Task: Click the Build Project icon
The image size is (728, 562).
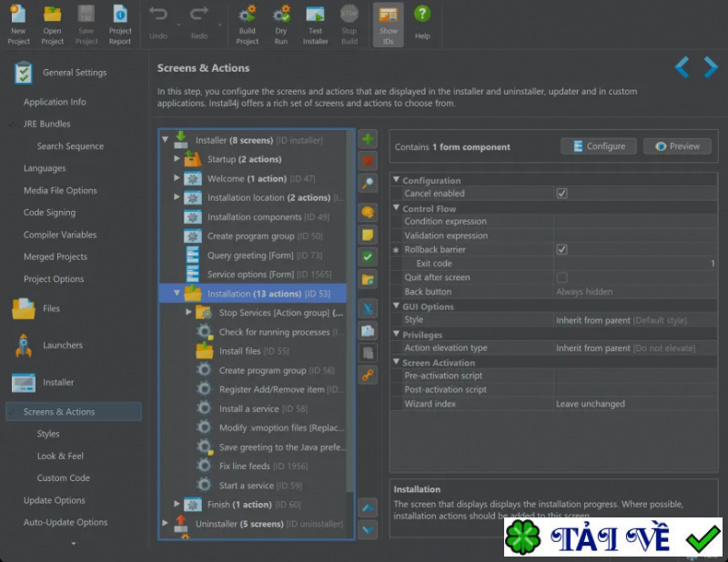Action: 247,24
